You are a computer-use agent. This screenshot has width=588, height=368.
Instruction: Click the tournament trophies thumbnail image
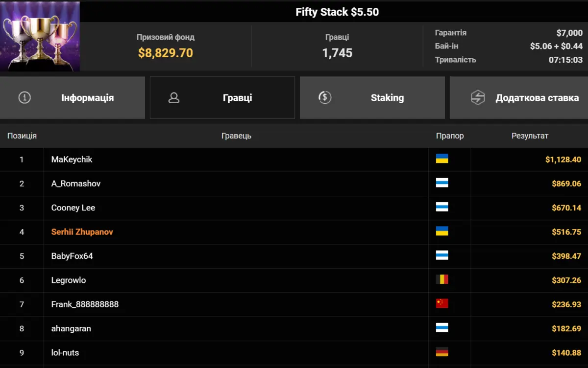coord(40,36)
